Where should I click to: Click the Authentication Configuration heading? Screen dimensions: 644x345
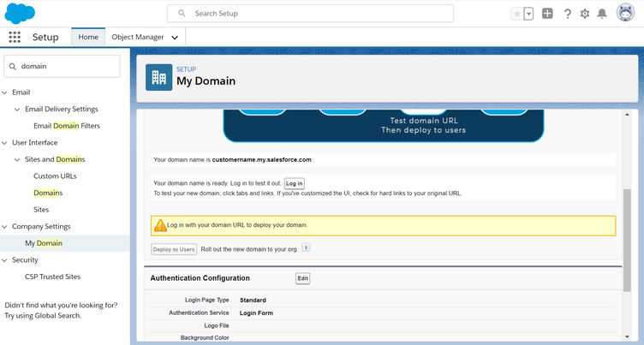(x=200, y=278)
